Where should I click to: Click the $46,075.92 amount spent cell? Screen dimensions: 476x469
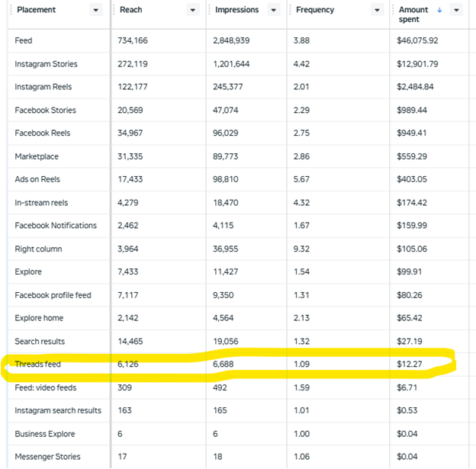(417, 40)
